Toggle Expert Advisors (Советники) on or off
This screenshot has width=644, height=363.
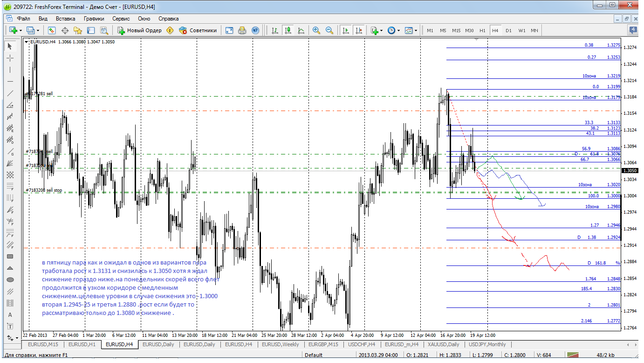point(198,30)
